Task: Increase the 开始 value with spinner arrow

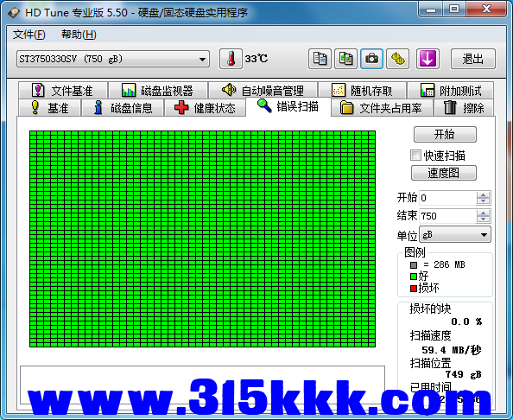Action: coord(484,194)
